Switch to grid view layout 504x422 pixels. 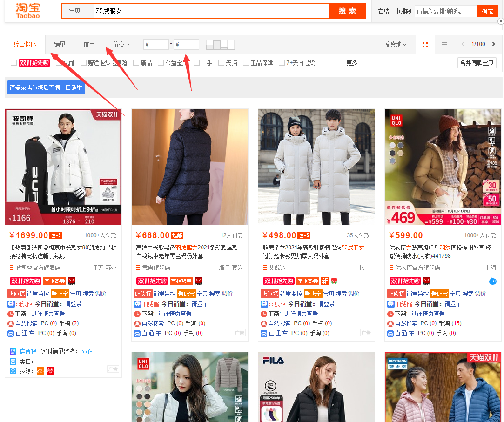425,44
